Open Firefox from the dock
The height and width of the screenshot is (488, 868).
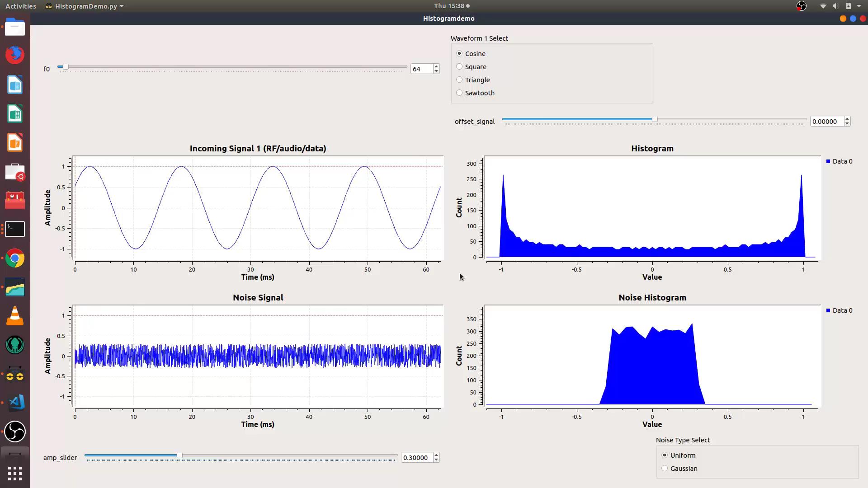click(15, 55)
